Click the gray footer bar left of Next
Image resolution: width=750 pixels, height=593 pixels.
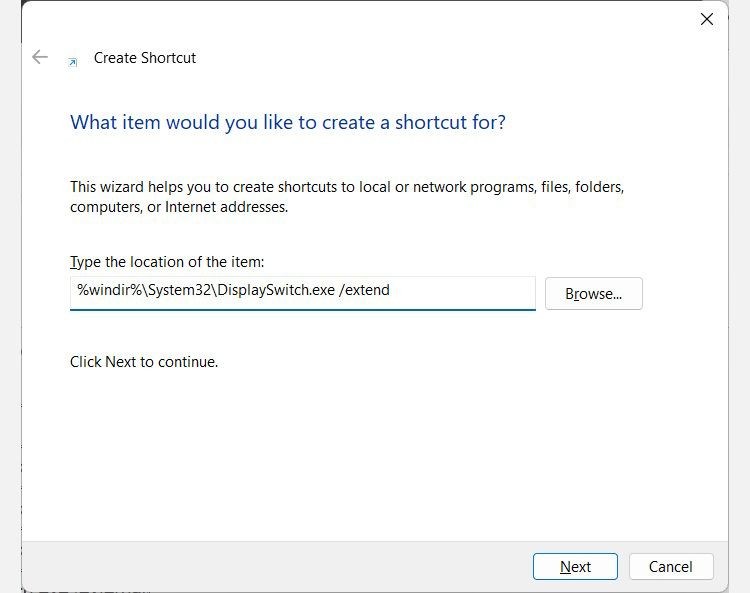click(x=276, y=566)
